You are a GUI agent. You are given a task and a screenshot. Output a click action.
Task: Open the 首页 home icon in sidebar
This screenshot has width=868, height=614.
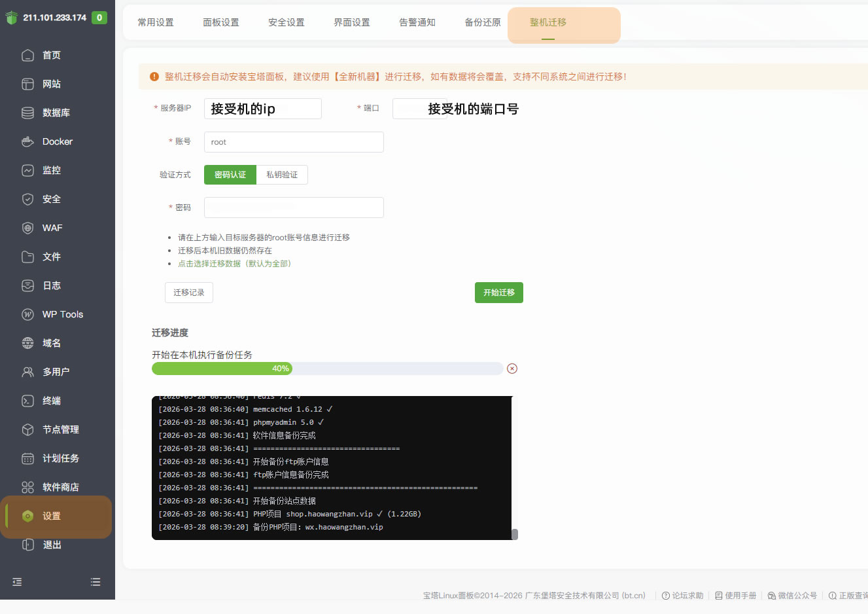[x=27, y=55]
